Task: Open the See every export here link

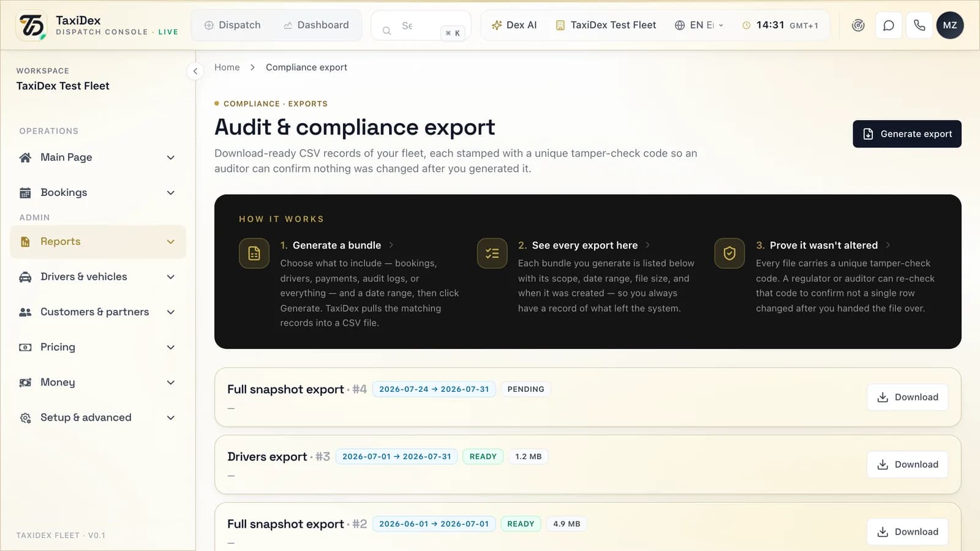Action: [584, 246]
